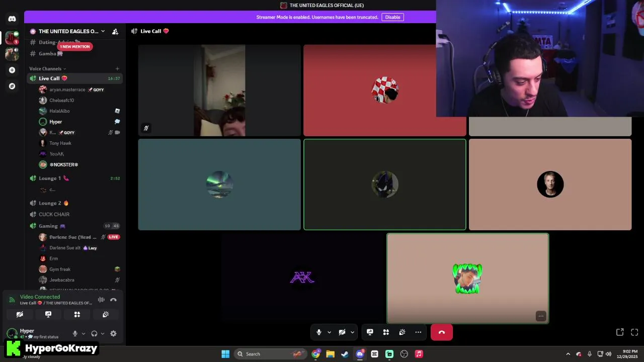Open the soundboard in call bar
Image resolution: width=644 pixels, height=362 pixels.
point(402,332)
